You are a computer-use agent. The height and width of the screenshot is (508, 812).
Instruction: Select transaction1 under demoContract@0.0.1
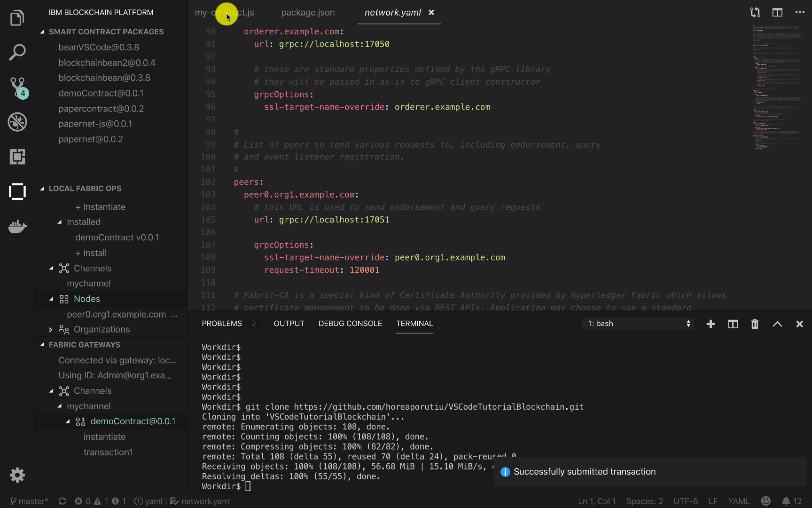click(108, 452)
